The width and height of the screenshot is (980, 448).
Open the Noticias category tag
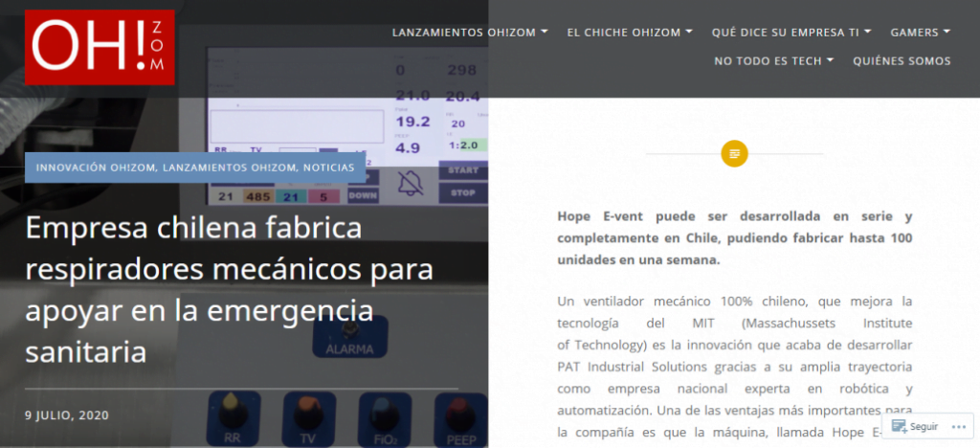(328, 168)
